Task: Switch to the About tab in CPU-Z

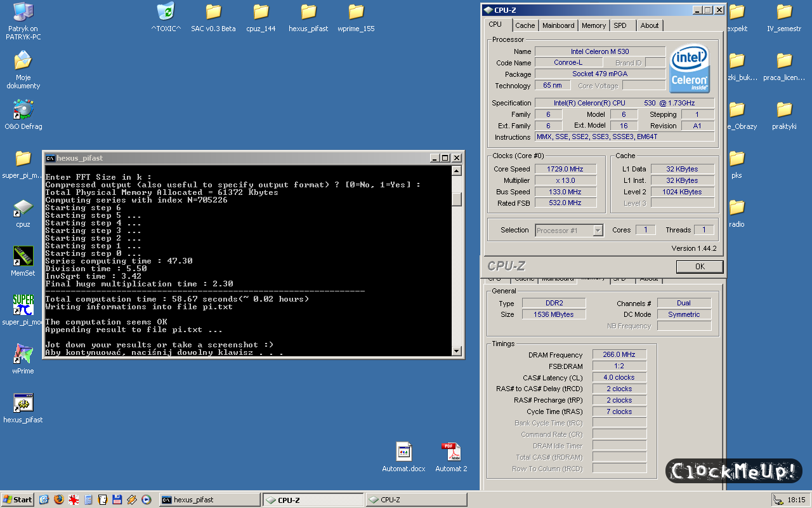Action: coord(649,25)
